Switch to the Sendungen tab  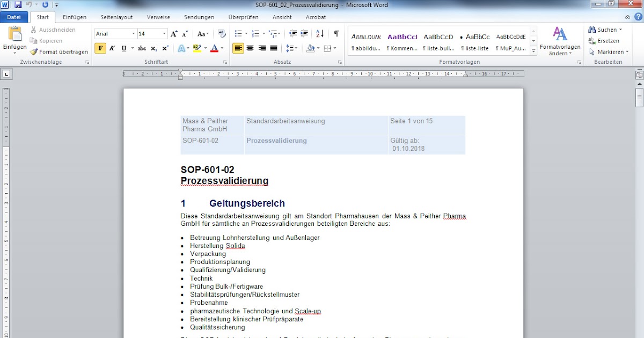click(199, 17)
